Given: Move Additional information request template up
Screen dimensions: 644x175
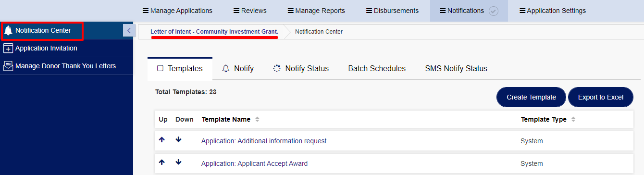Looking at the screenshot, I should pos(162,140).
